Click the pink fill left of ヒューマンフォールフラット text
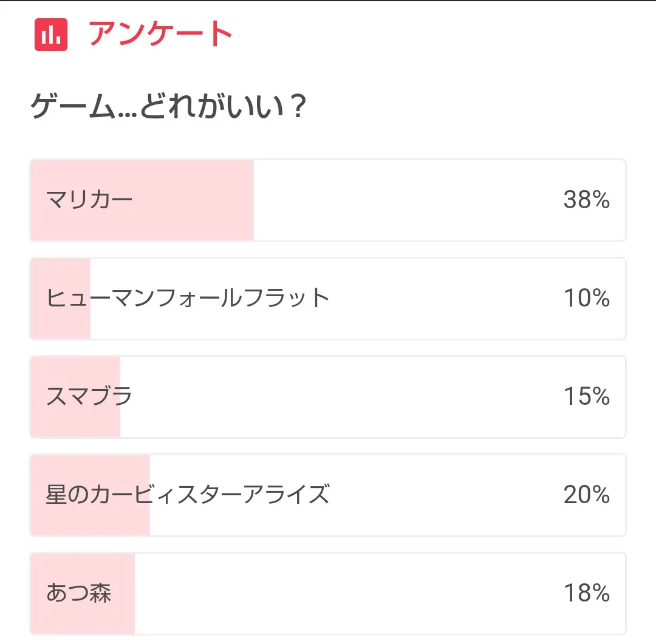656x644 pixels. (38, 298)
